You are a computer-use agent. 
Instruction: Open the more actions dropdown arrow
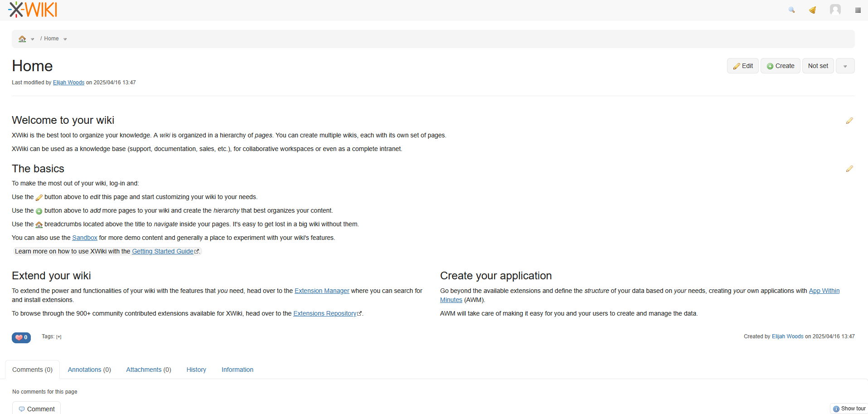click(845, 66)
